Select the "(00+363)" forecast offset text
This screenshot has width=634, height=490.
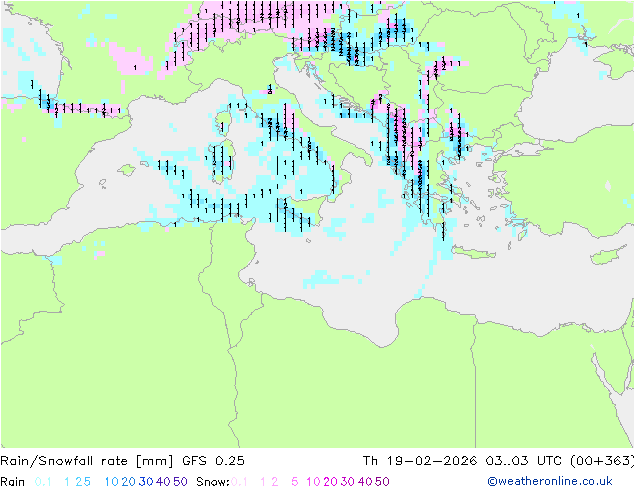(x=602, y=461)
